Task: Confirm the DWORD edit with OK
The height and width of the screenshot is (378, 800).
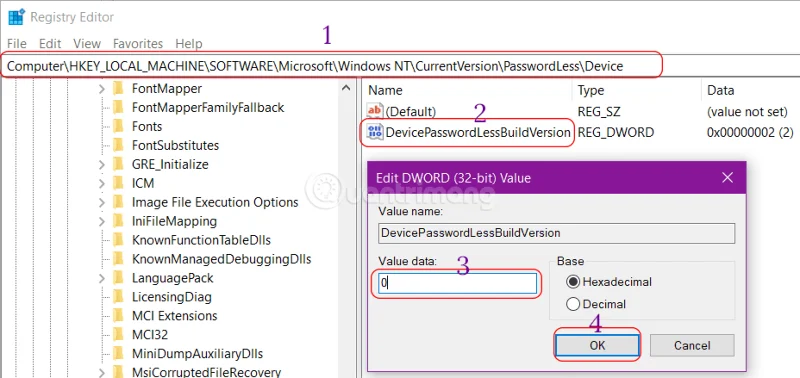Action: (x=597, y=345)
